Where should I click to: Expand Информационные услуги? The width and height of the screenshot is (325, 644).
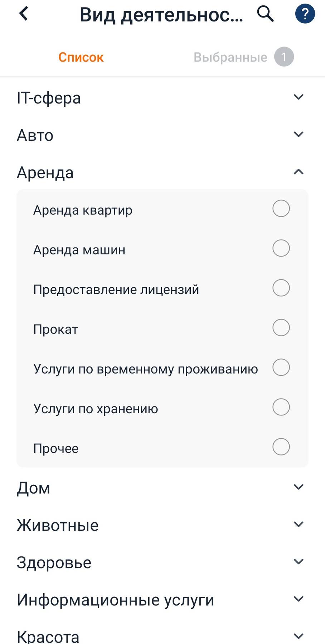point(297,599)
